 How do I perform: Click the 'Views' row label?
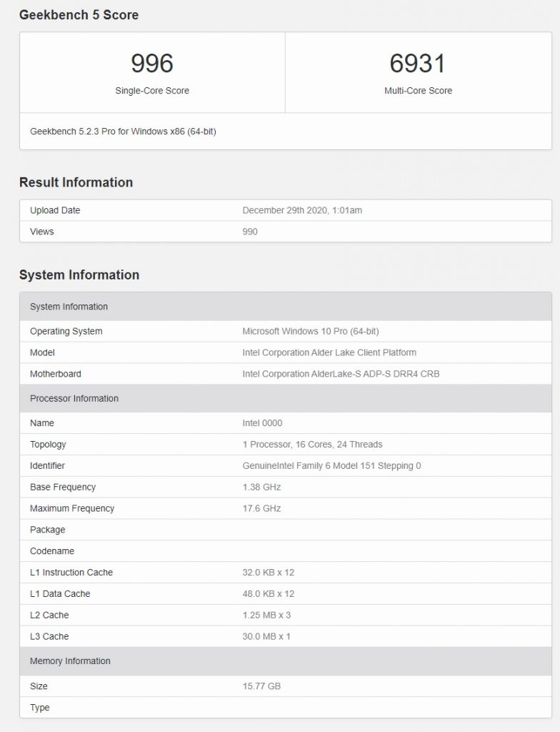(x=42, y=232)
